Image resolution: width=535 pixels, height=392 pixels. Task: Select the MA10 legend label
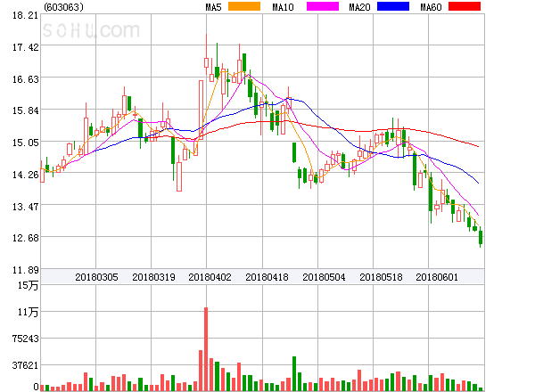click(x=283, y=7)
